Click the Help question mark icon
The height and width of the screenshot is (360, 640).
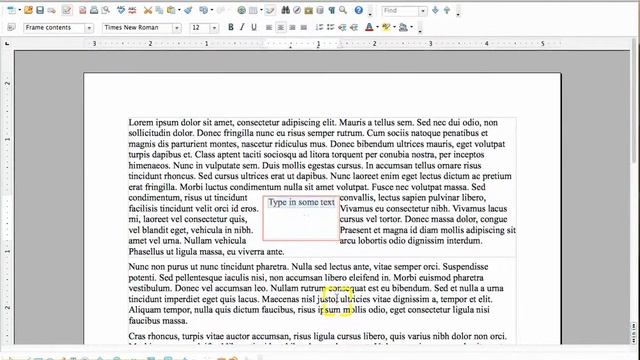pyautogui.click(x=358, y=10)
